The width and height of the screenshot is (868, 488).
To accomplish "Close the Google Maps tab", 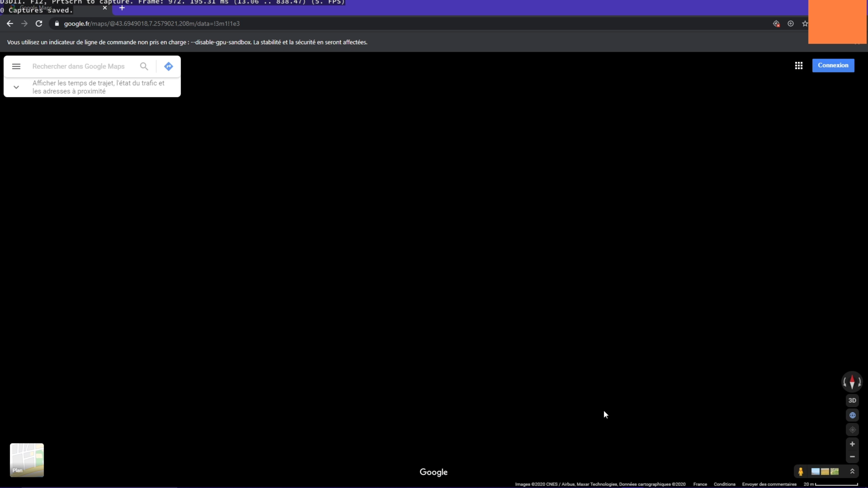I will [105, 8].
